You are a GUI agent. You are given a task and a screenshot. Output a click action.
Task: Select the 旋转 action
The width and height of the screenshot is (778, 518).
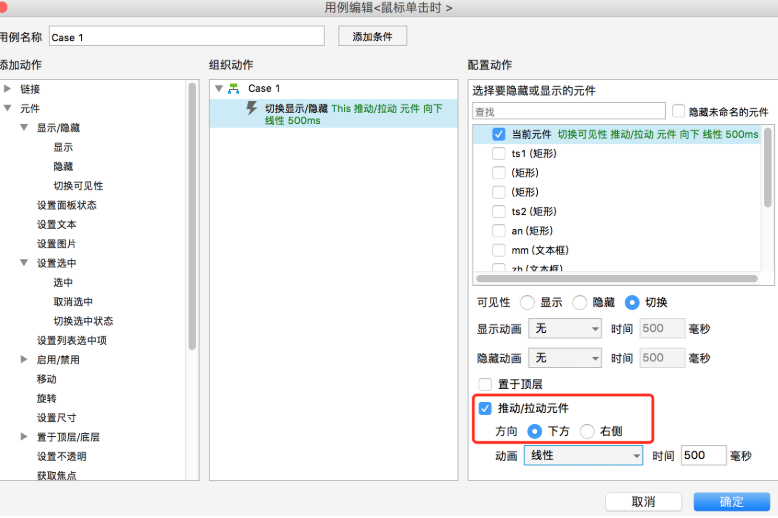coord(47,398)
